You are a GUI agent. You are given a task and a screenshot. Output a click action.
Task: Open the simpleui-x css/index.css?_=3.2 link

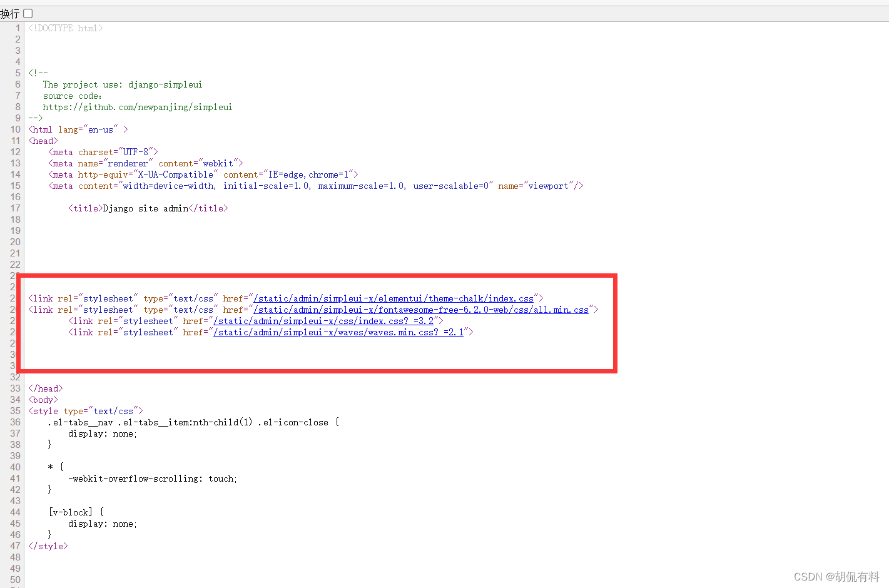[x=323, y=321]
